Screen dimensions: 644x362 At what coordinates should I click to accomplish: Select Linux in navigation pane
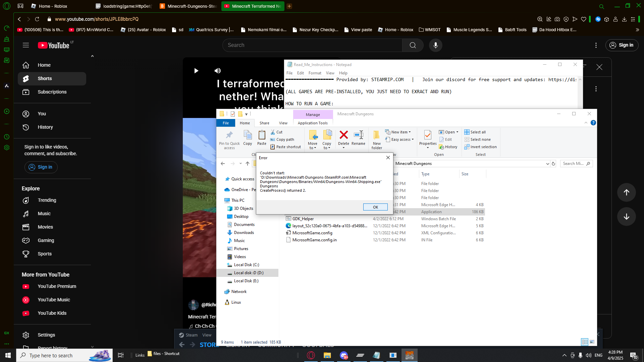236,302
